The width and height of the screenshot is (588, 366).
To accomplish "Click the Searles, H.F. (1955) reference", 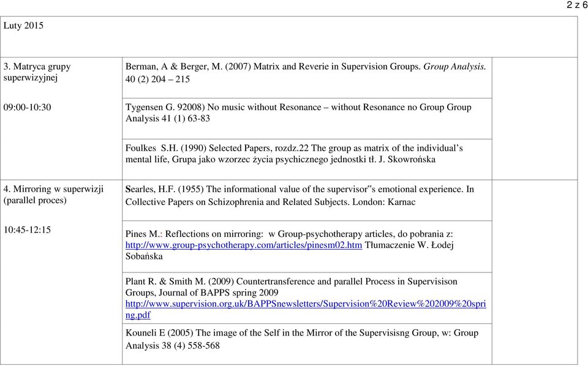I will 300,189.
